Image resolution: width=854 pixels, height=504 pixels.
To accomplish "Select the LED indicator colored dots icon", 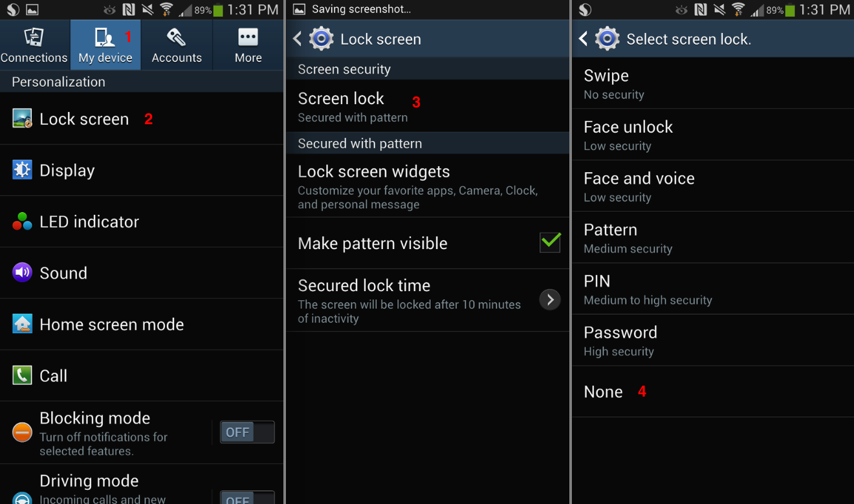I will click(22, 221).
